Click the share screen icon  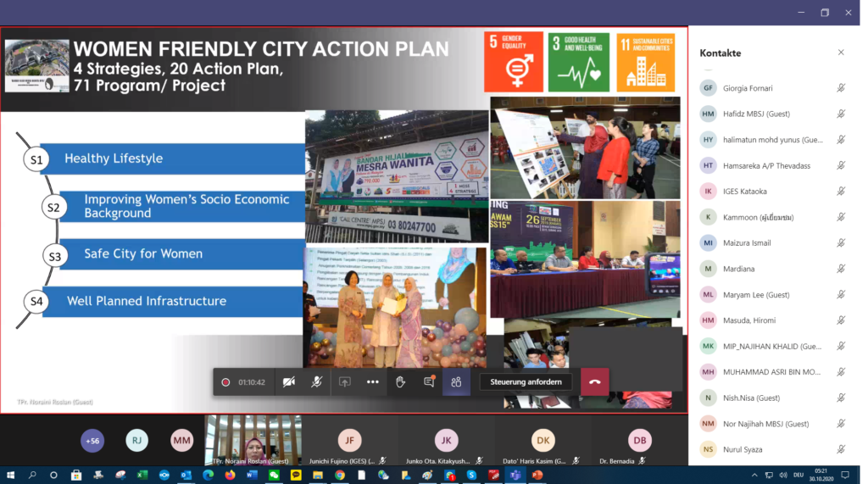pos(345,382)
